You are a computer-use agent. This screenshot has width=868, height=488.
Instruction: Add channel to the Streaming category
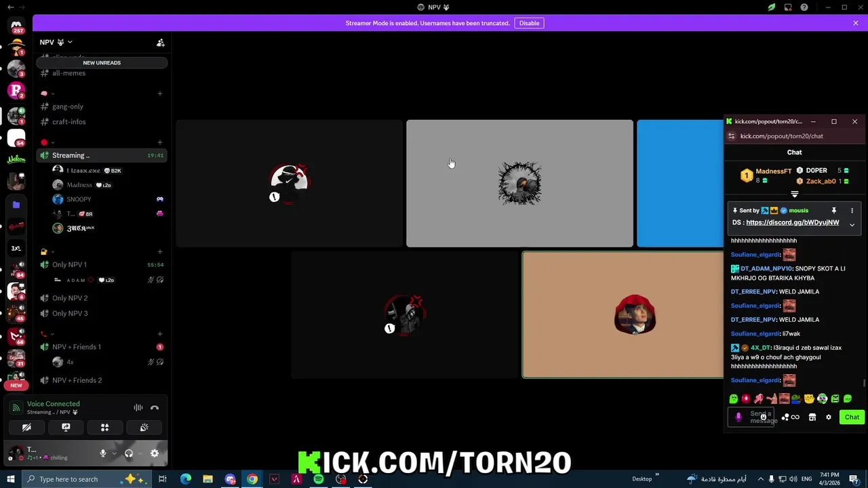160,142
